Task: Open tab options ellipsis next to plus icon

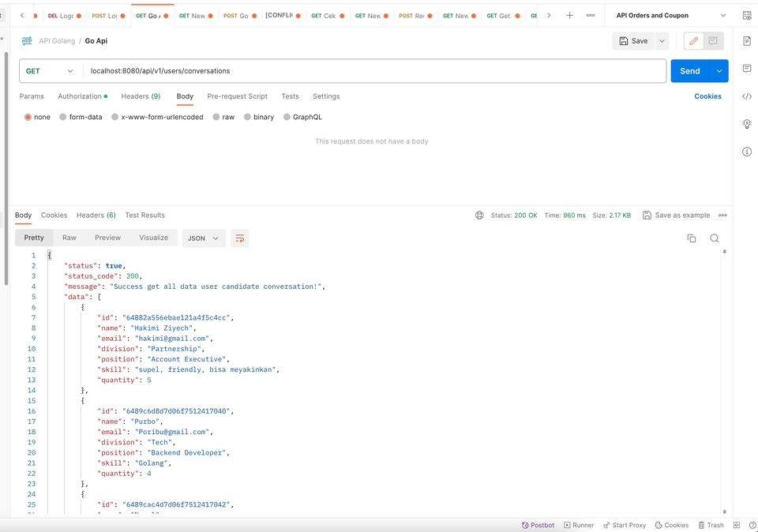Action: coord(591,16)
